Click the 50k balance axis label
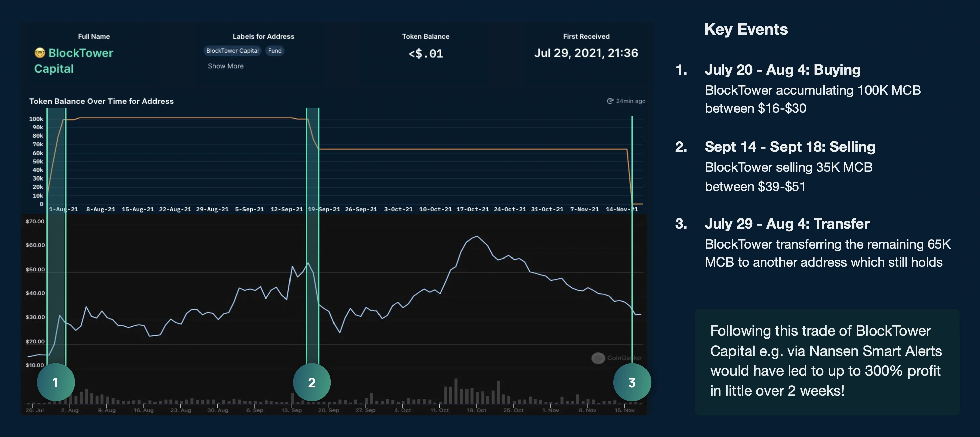 (x=38, y=162)
